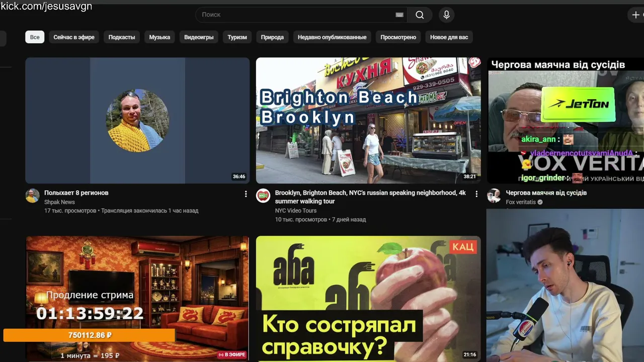Screen dimensions: 644x362
Task: Open Shpak News channel name link
Action: tap(59, 202)
